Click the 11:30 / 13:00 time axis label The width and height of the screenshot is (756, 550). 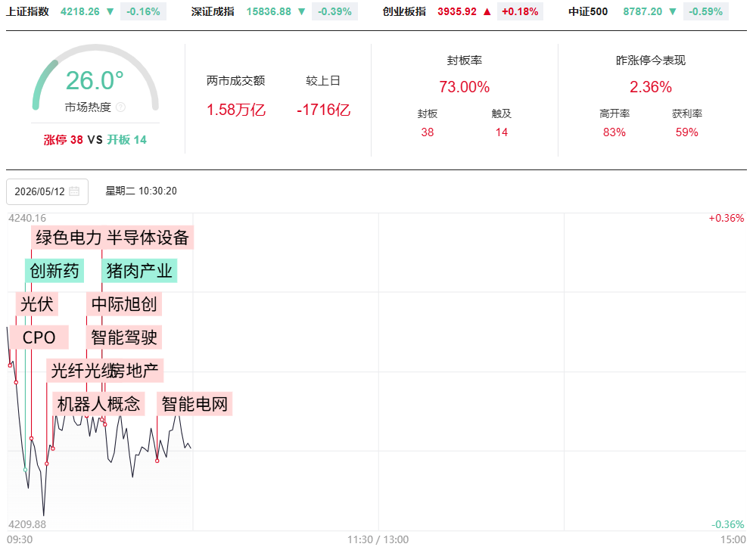pos(378,539)
